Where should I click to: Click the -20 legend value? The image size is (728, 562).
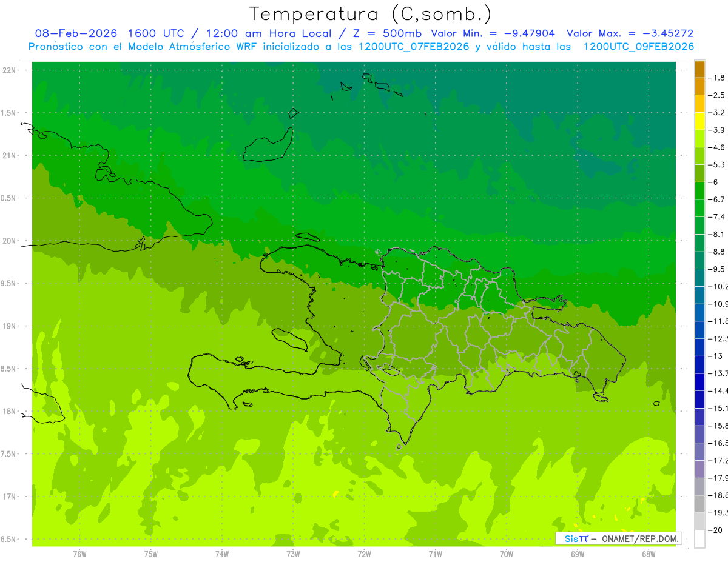[x=715, y=530]
